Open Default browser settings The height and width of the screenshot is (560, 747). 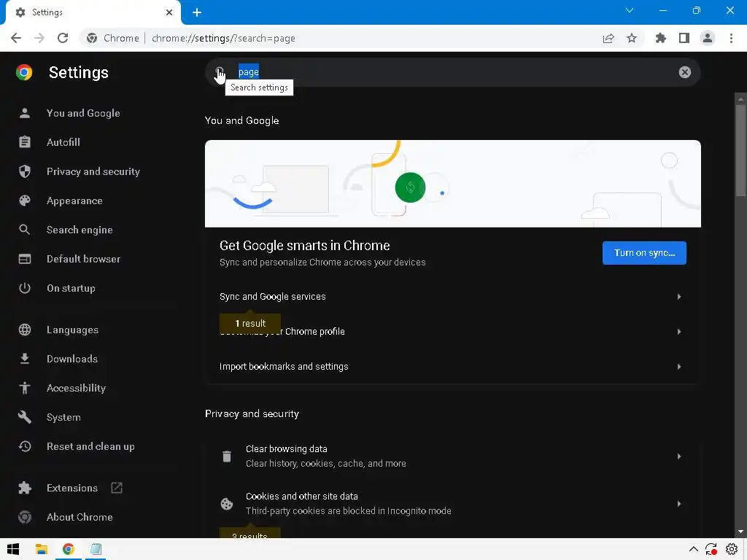pos(83,259)
